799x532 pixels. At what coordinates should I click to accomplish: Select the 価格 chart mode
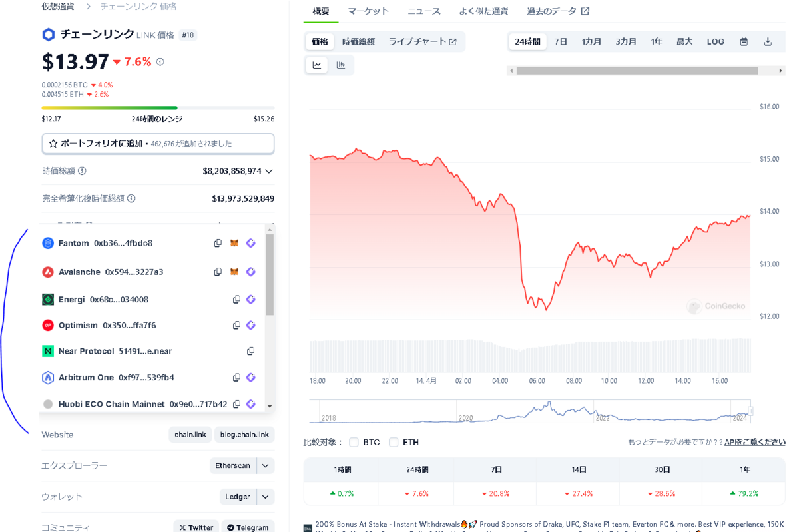[320, 41]
